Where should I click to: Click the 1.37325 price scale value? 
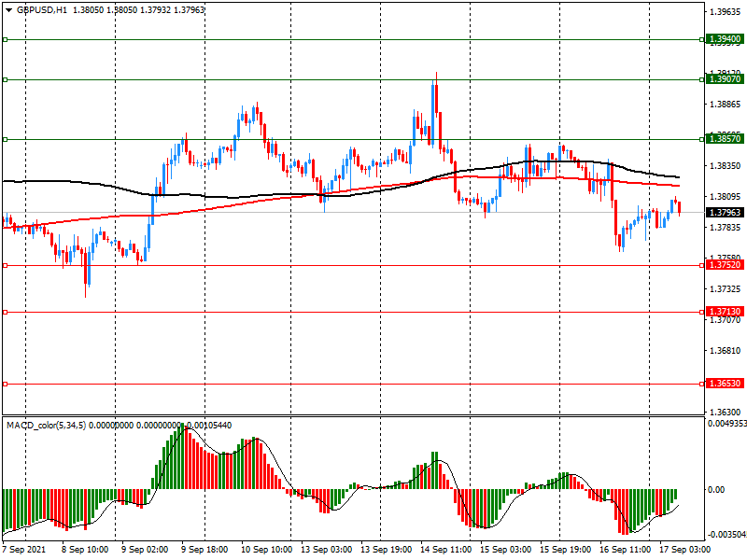726,289
